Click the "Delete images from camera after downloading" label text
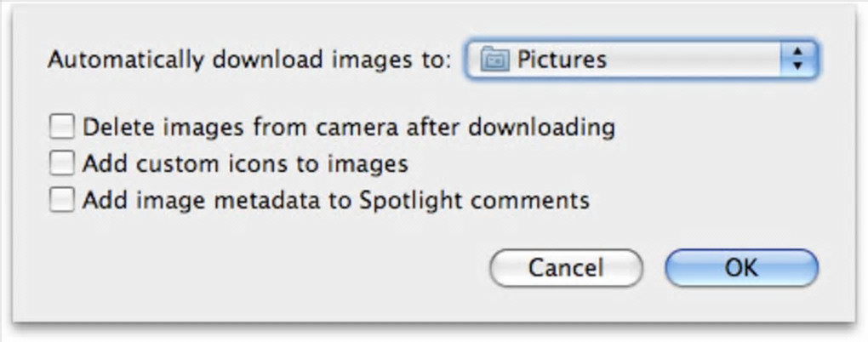Viewport: 868px width, 342px height. point(348,128)
